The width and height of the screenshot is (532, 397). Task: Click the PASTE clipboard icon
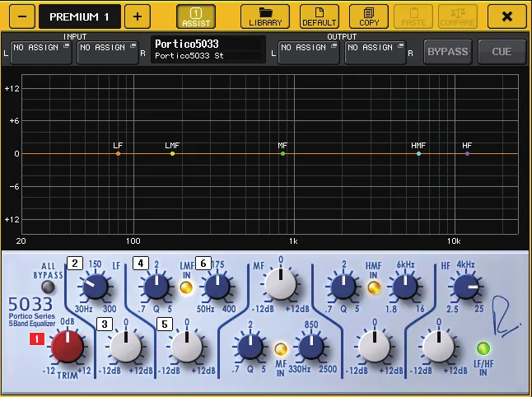[x=413, y=16]
